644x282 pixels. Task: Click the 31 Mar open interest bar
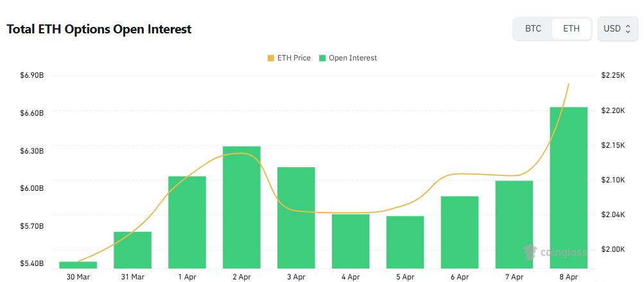[x=132, y=249]
